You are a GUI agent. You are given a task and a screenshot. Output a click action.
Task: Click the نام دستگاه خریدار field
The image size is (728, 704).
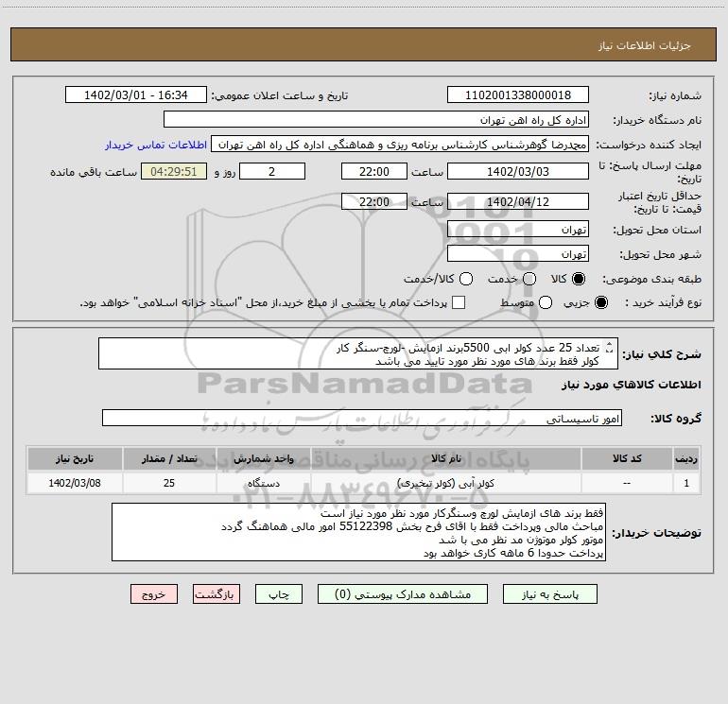376,120
